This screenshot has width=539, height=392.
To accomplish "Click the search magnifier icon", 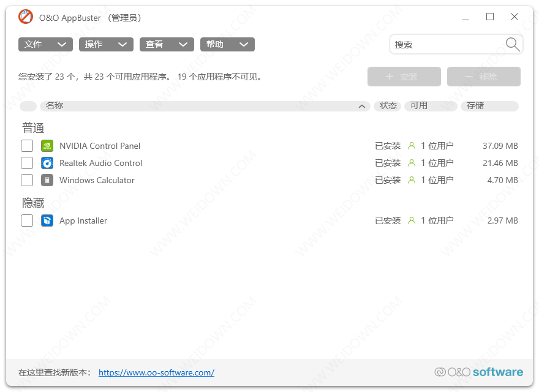I will (513, 44).
